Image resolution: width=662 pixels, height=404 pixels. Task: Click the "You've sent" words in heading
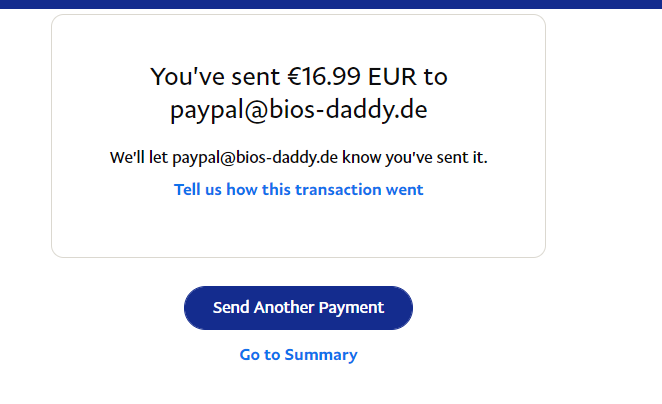[215, 76]
